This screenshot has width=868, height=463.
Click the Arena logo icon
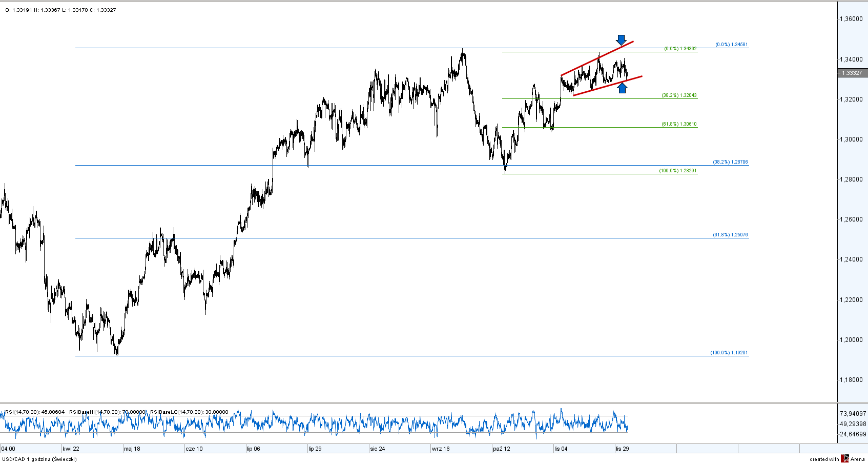845,458
